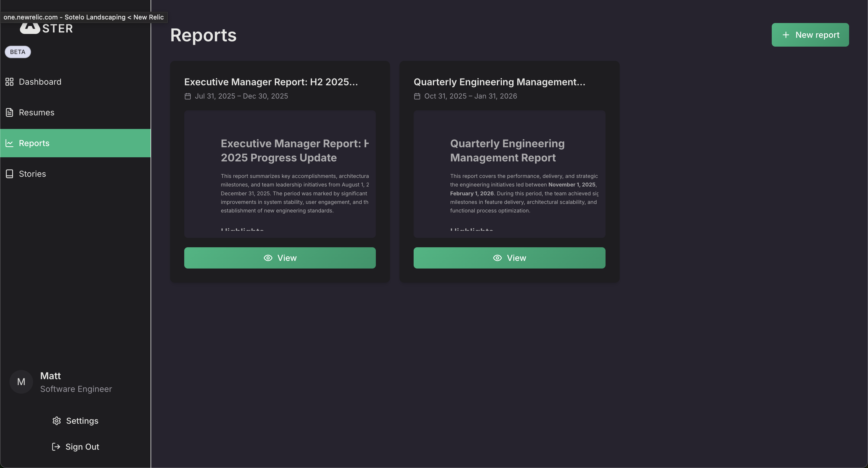The image size is (868, 468).
Task: Open the Executive Manager Report preview thumbnail
Action: 280,174
